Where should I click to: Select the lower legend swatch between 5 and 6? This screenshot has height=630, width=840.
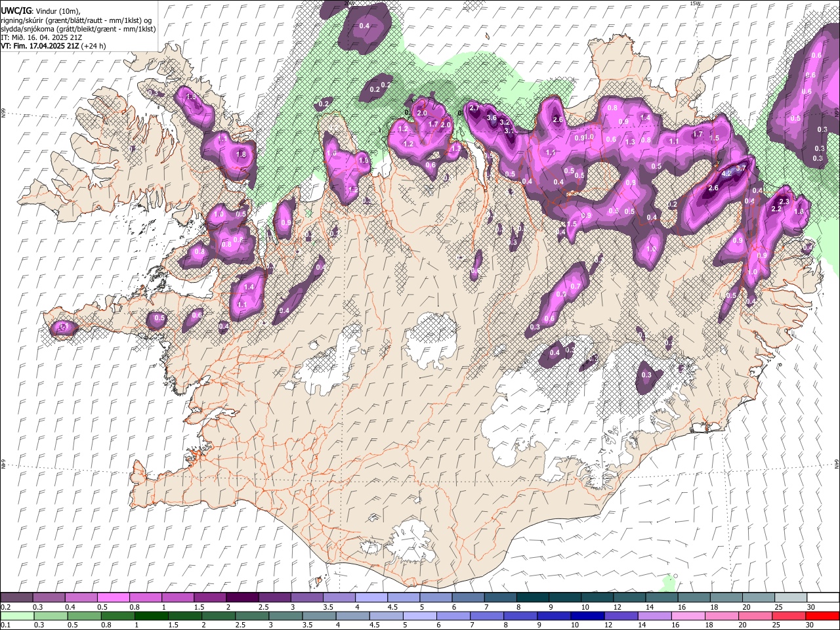(420, 616)
